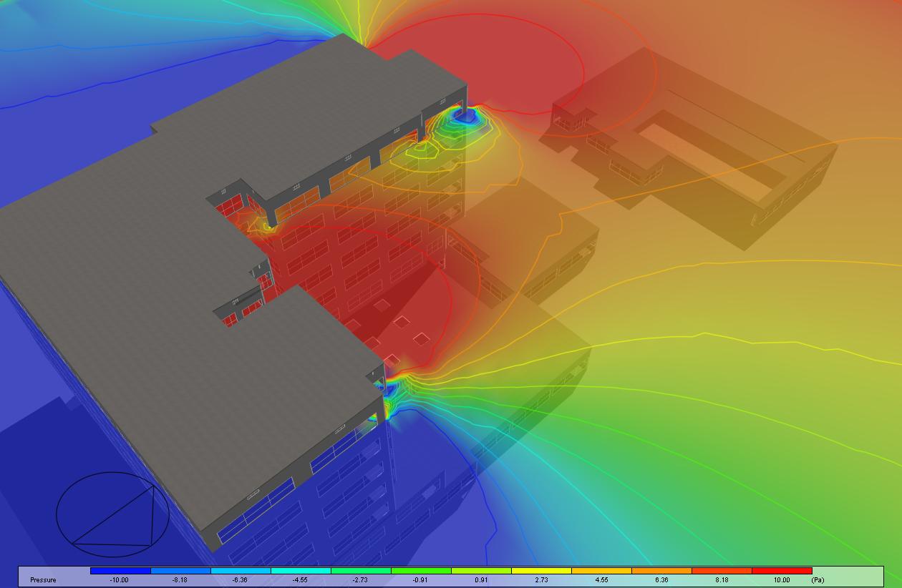The width and height of the screenshot is (902, 588).
Task: Click the green -2.73 legend color band
Action: pyautogui.click(x=361, y=572)
